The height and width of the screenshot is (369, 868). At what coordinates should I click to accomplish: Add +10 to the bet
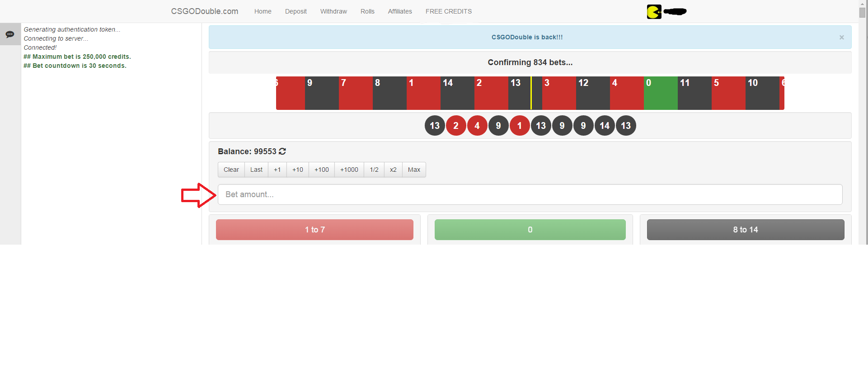point(298,170)
